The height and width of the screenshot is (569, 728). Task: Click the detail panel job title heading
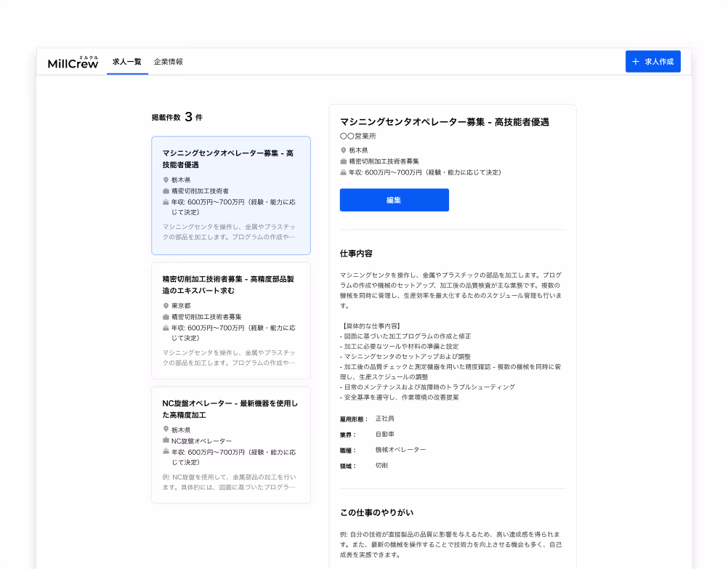click(x=445, y=122)
